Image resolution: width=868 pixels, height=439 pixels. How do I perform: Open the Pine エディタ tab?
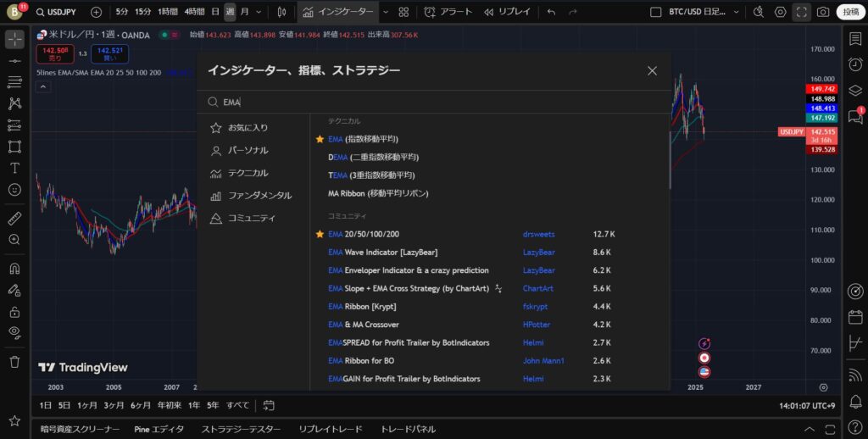click(x=159, y=430)
